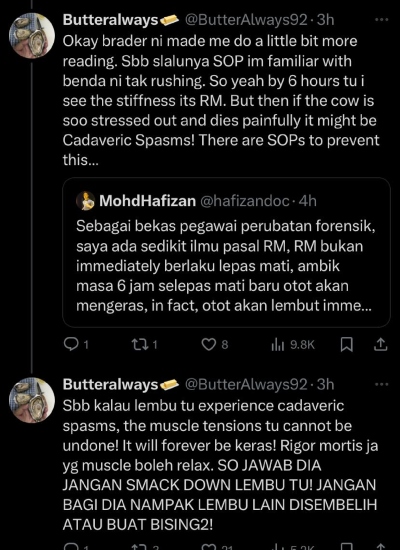Open three-dot menu on second tweet
Image resolution: width=400 pixels, height=550 pixels.
(382, 384)
